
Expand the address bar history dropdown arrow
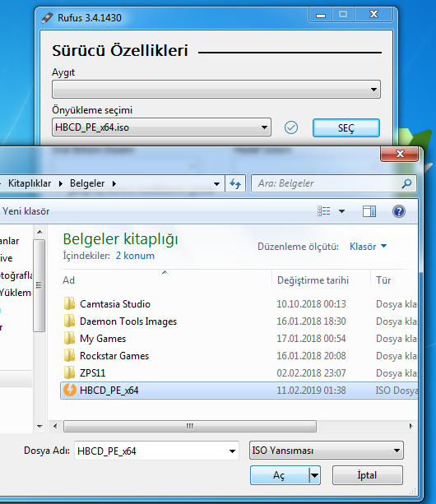click(216, 184)
